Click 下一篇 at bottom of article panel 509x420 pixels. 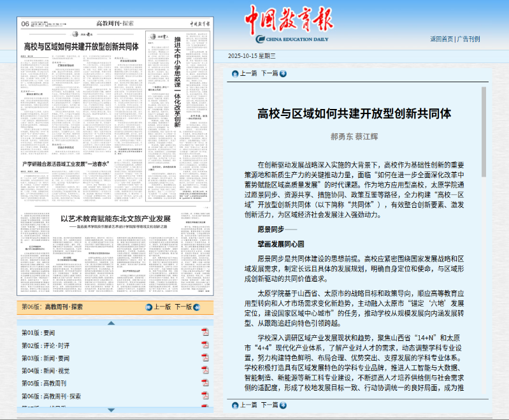coord(269,405)
